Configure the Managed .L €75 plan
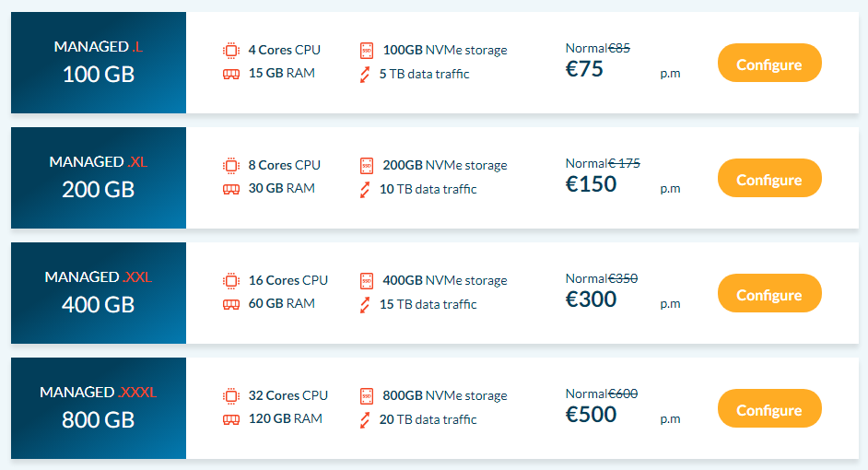Viewport: 868px width, 470px height. (769, 63)
